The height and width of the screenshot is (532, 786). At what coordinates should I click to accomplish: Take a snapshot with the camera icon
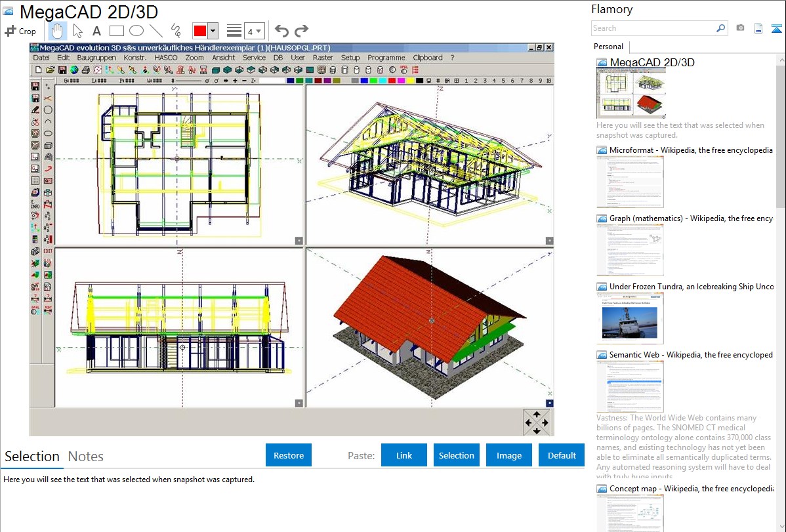click(x=740, y=28)
